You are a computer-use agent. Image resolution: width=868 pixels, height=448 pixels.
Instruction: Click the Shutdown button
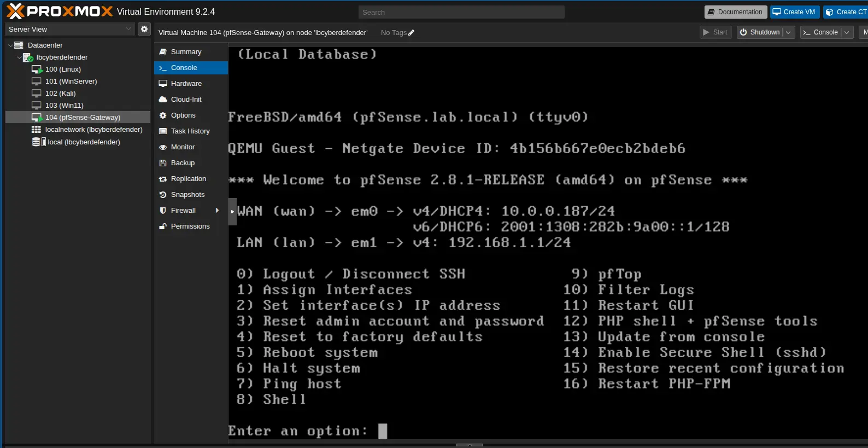click(x=760, y=32)
